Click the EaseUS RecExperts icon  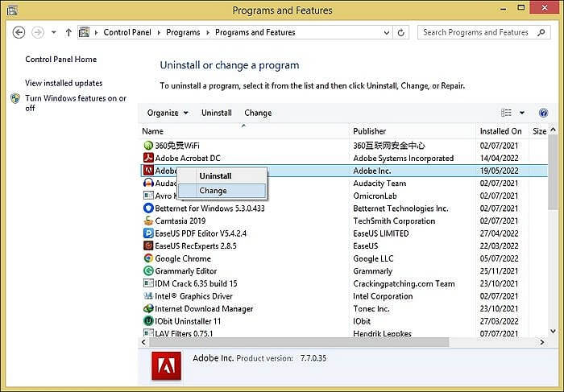(x=148, y=246)
